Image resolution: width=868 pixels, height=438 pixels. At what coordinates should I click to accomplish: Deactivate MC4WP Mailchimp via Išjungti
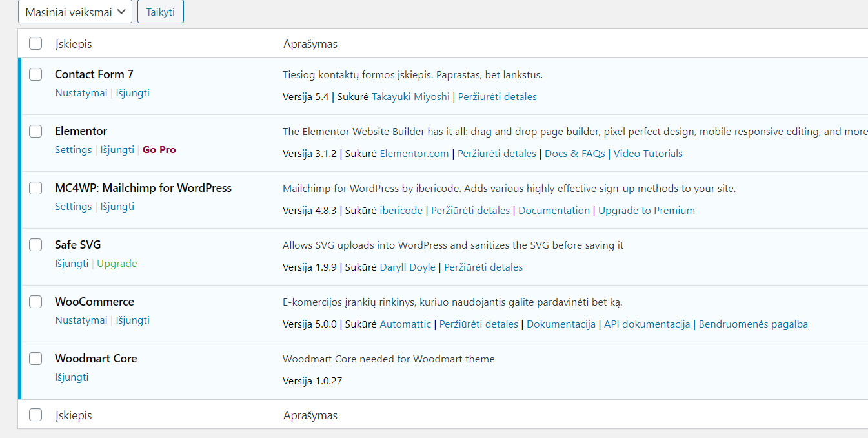[x=117, y=207]
